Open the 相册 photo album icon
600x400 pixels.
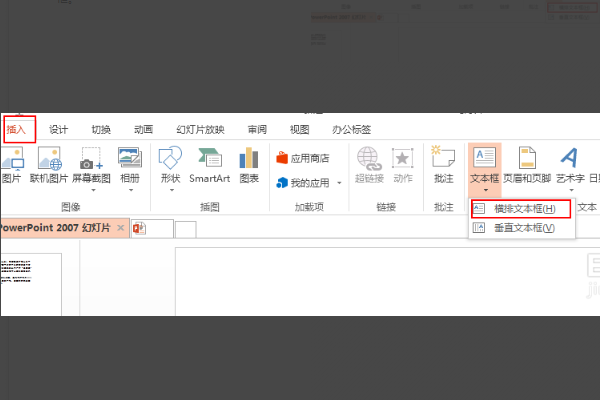[130, 158]
